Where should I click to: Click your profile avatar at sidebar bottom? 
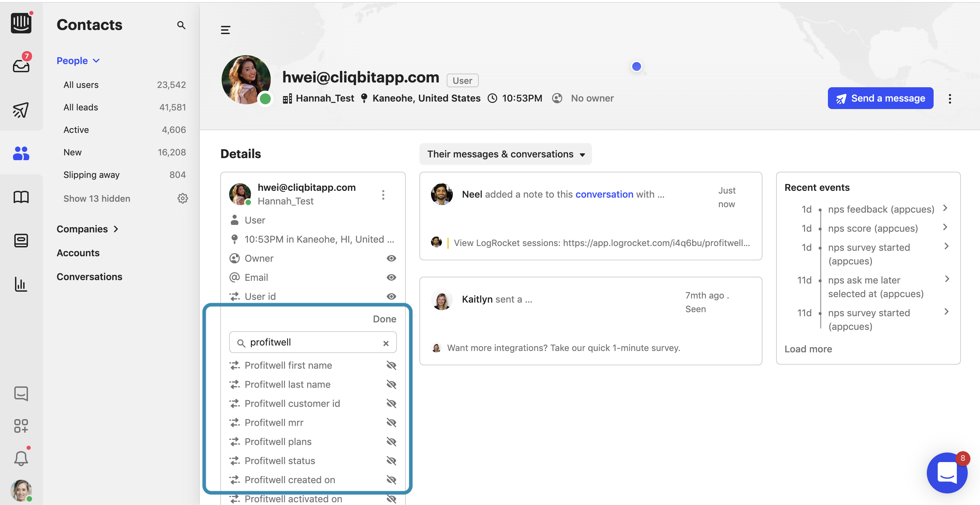click(21, 491)
